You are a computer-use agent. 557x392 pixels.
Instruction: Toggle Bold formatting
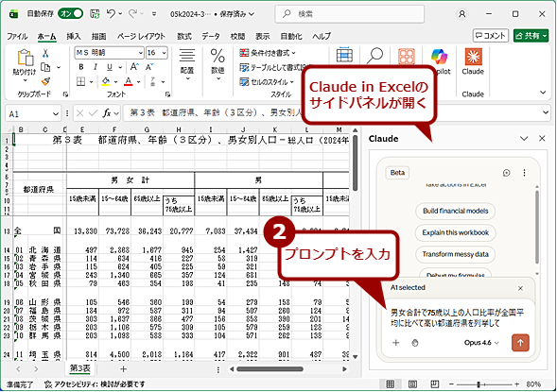81,67
